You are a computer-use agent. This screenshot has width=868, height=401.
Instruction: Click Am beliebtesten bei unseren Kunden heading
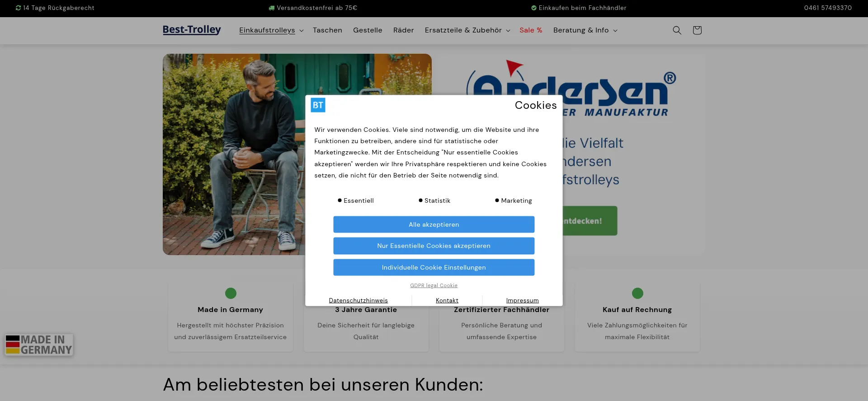(323, 385)
